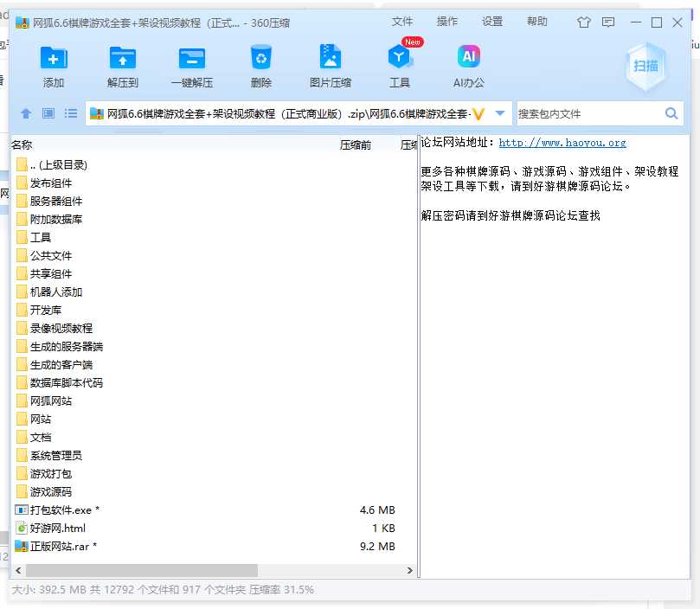Open the 文件 menu
This screenshot has height=609, width=700.
[402, 22]
